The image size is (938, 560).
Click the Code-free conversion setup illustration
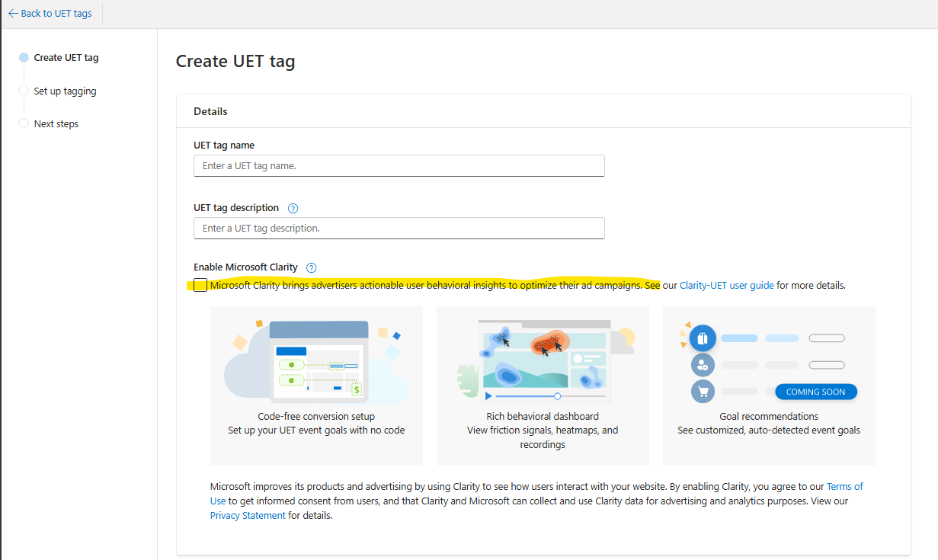(x=316, y=361)
